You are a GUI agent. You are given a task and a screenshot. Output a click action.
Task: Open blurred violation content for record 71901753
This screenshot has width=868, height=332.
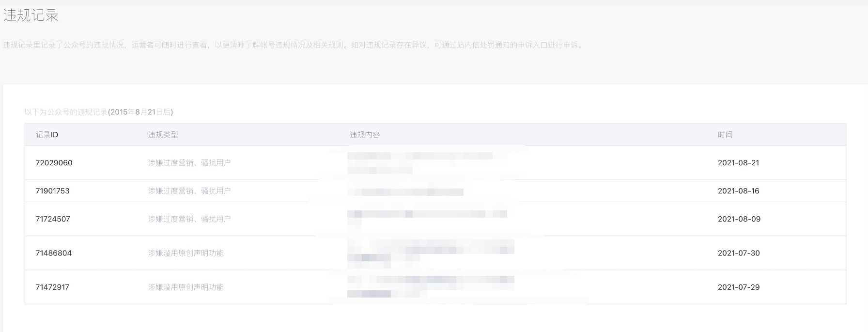[x=406, y=192]
